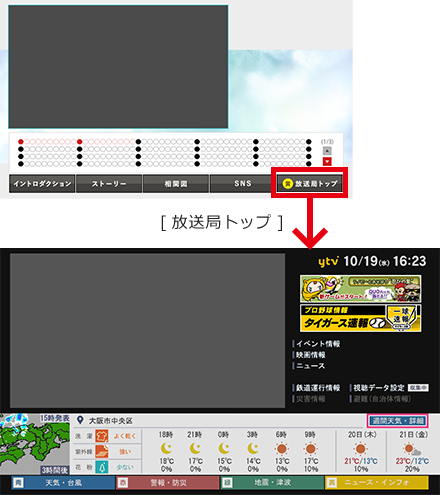Click the 21℃/13℃ forecast for 20日
The image size is (440, 495).
(361, 461)
